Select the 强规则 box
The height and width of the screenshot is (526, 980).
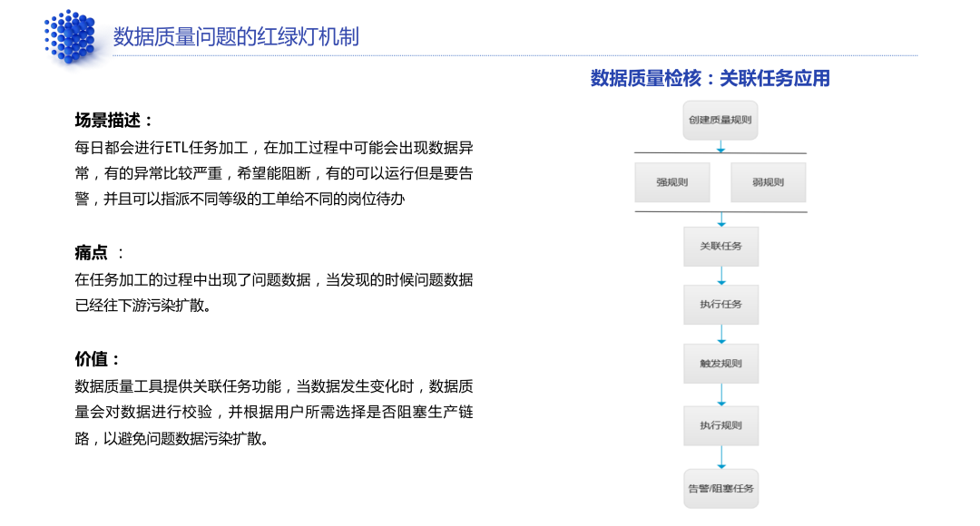(x=671, y=182)
